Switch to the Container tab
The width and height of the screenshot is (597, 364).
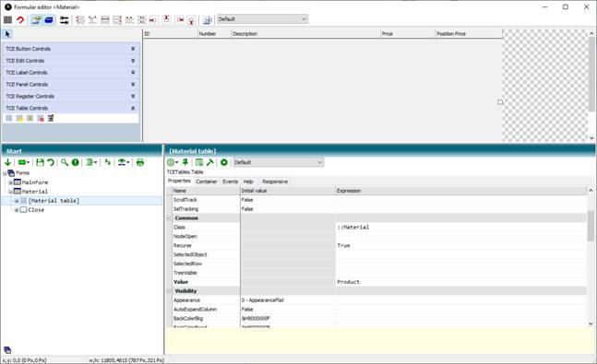tap(207, 182)
